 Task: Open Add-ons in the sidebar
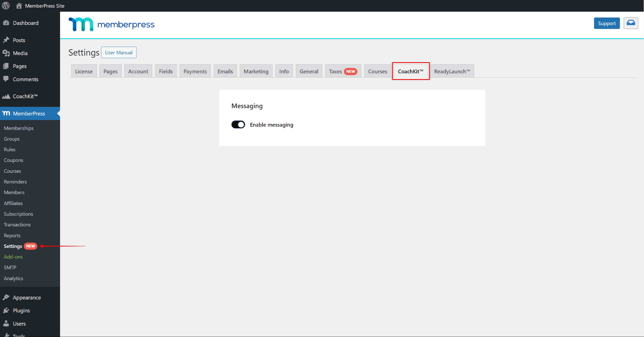point(13,257)
